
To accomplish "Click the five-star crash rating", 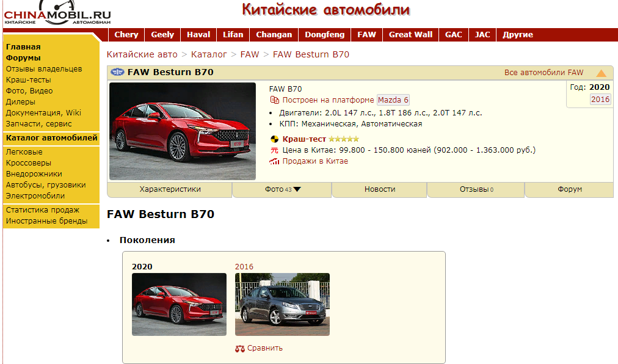I will (x=344, y=139).
